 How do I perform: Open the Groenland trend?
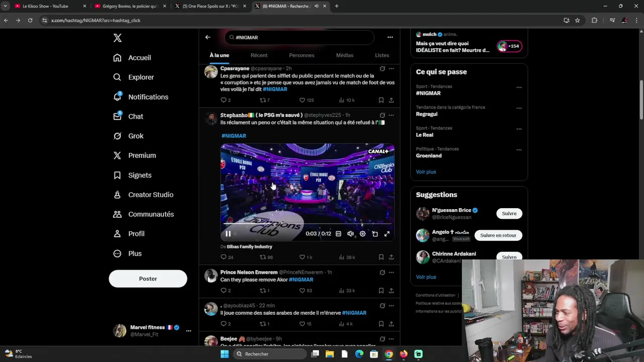pyautogui.click(x=429, y=156)
